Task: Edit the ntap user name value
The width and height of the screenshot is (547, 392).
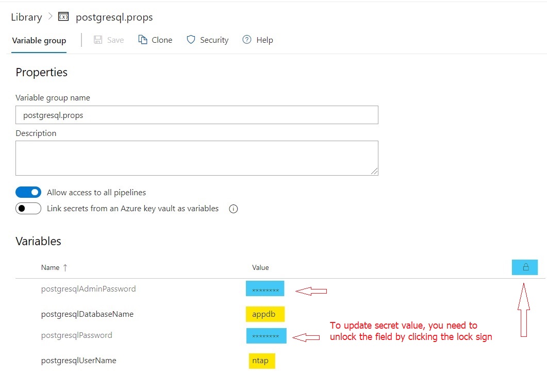Action: (261, 361)
